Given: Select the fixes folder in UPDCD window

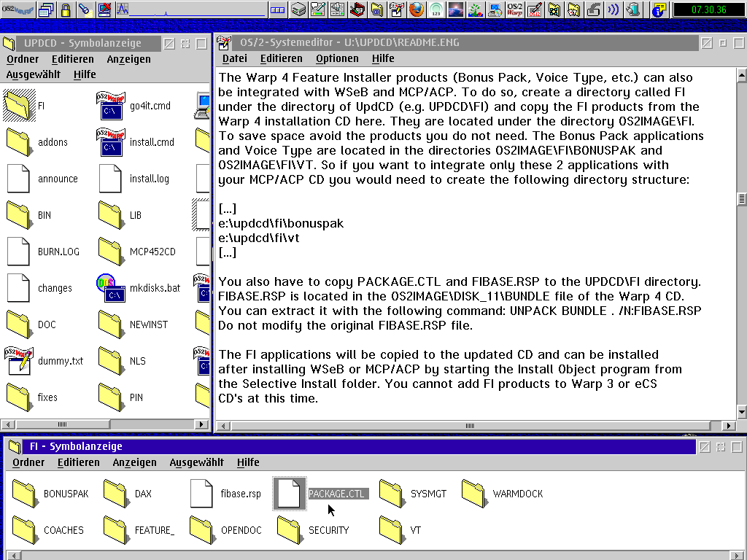Looking at the screenshot, I should (x=19, y=397).
